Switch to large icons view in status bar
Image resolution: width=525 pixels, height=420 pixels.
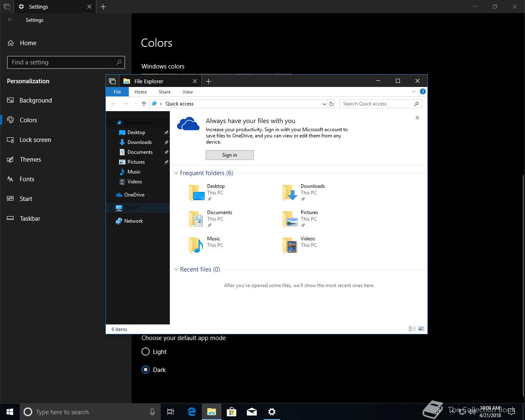pyautogui.click(x=421, y=329)
